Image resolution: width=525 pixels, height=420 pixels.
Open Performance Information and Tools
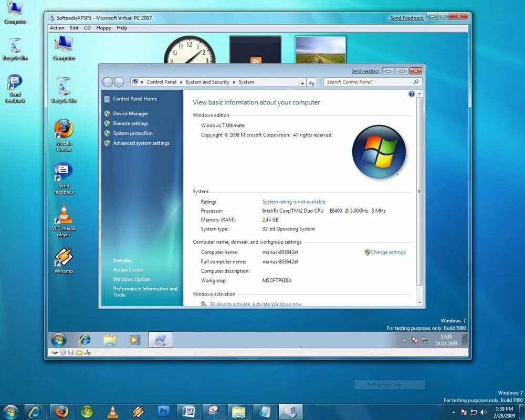145,291
